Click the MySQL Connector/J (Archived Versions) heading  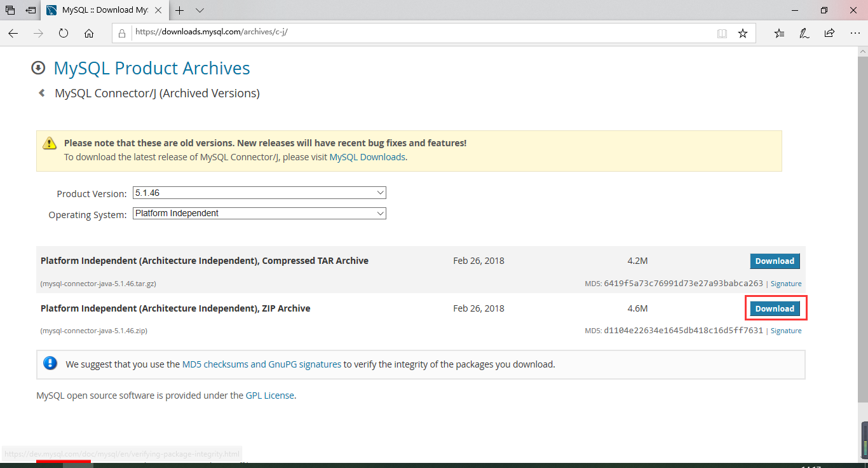click(x=157, y=93)
